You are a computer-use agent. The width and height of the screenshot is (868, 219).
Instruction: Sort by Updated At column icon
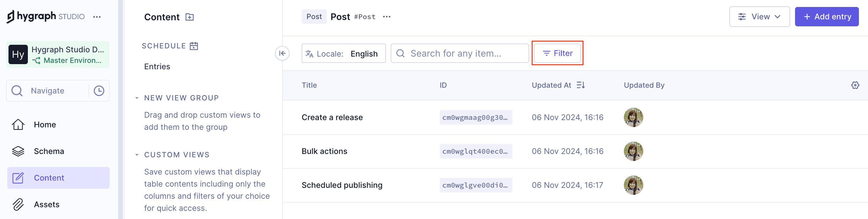[x=580, y=85]
